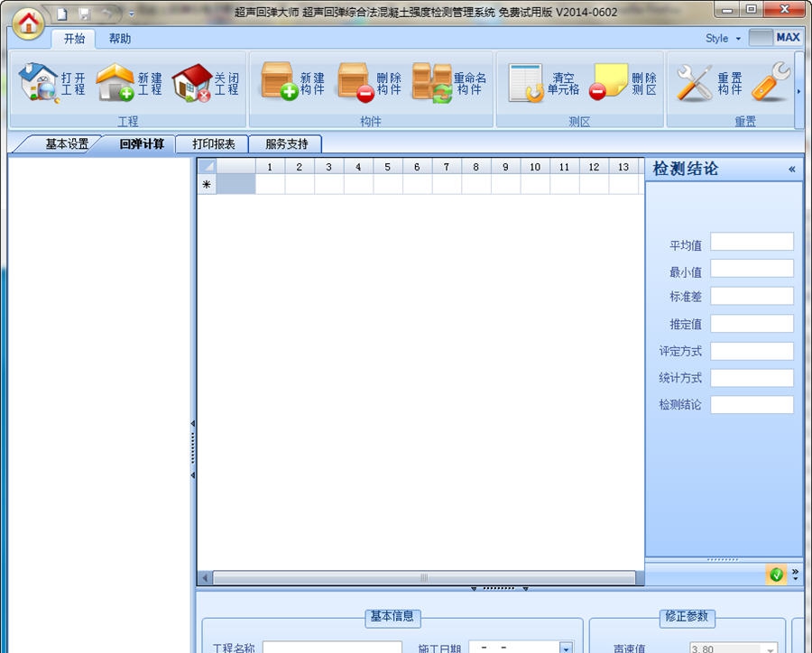Open a project with the 打开工程 icon
Screen dimensions: 812x653
pos(37,82)
